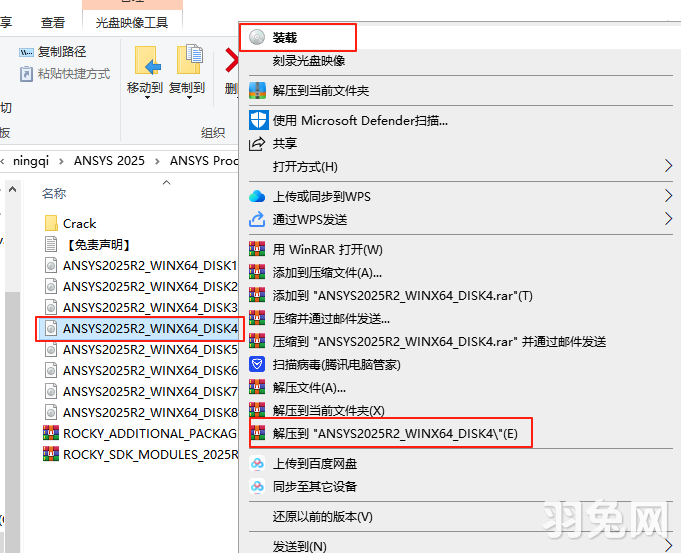This screenshot has width=681, height=553.
Task: Click the 名称 column header
Action: click(54, 193)
